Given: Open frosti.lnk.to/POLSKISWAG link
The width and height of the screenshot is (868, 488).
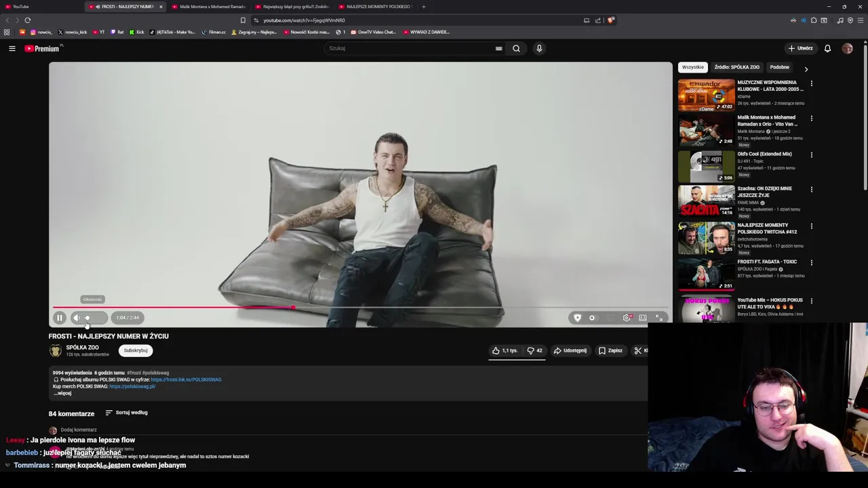Looking at the screenshot, I should click(186, 380).
